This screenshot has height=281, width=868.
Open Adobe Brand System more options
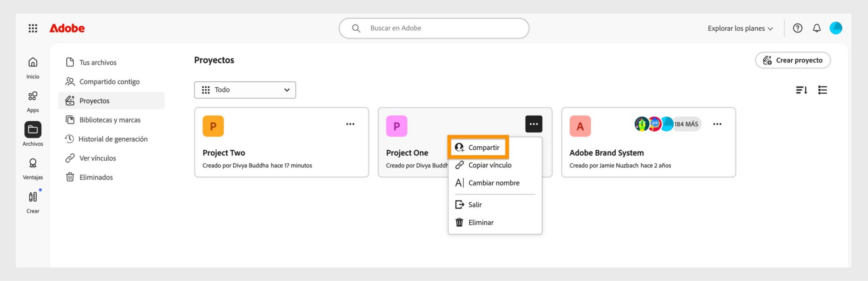click(x=717, y=124)
